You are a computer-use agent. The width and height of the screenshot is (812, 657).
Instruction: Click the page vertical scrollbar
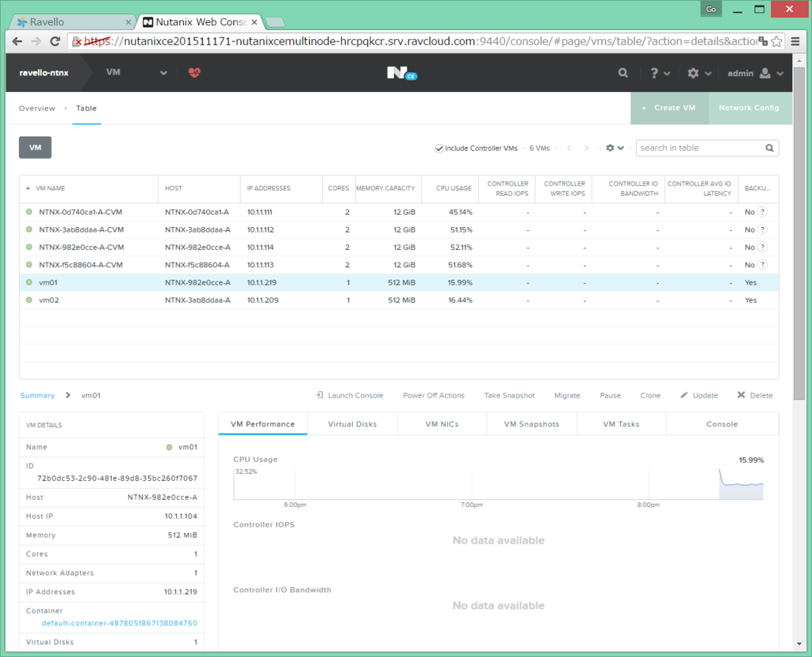click(x=799, y=233)
